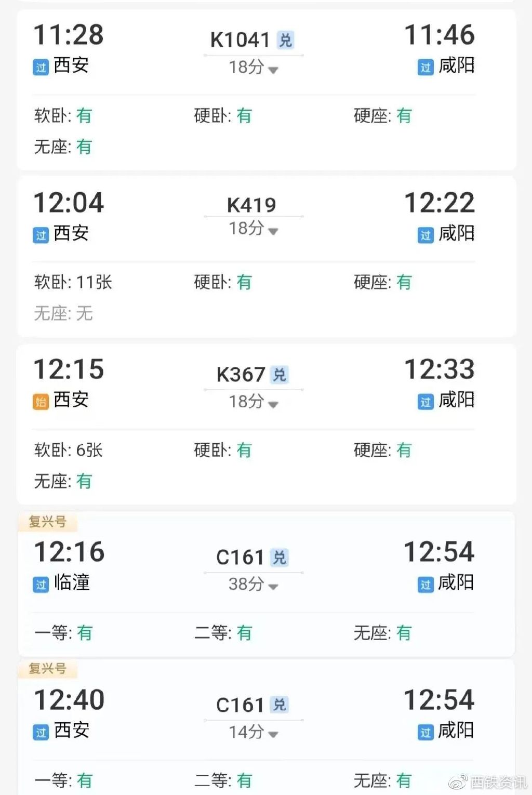Image resolution: width=532 pixels, height=795 pixels.
Task: Select 软卧 6张 on the K367 train
Action: click(69, 450)
